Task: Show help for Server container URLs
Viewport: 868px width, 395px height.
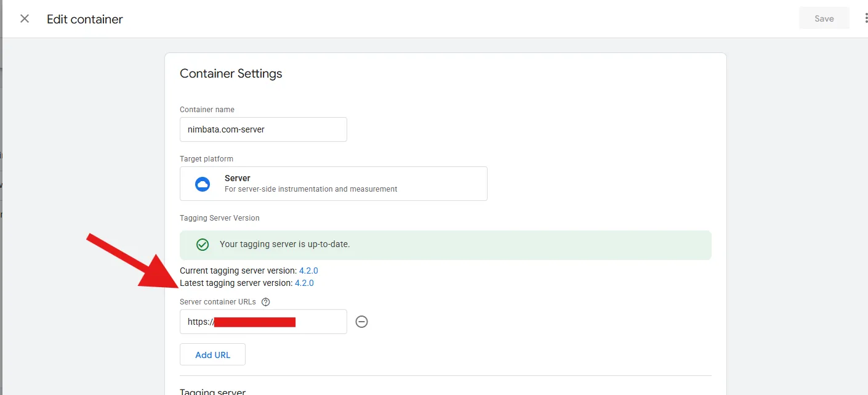Action: coord(266,302)
